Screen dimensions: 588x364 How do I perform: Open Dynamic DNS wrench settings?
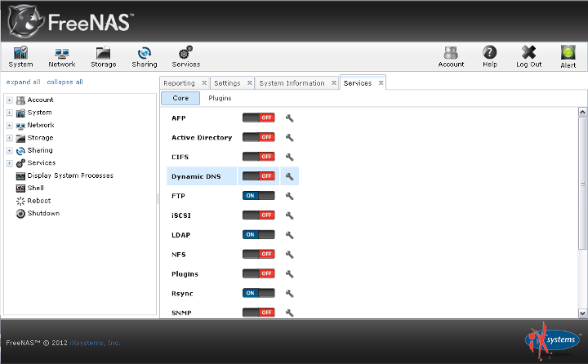coord(289,176)
